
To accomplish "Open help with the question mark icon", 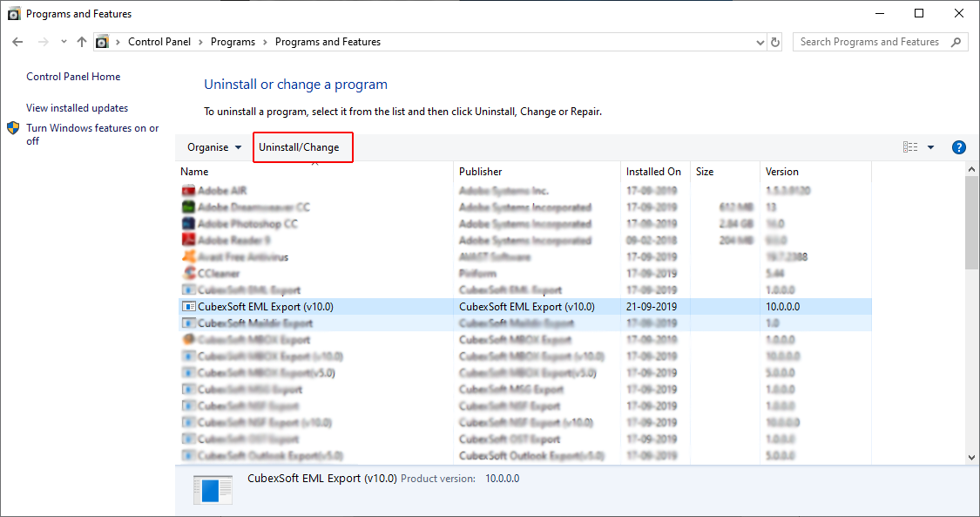I will [x=959, y=147].
